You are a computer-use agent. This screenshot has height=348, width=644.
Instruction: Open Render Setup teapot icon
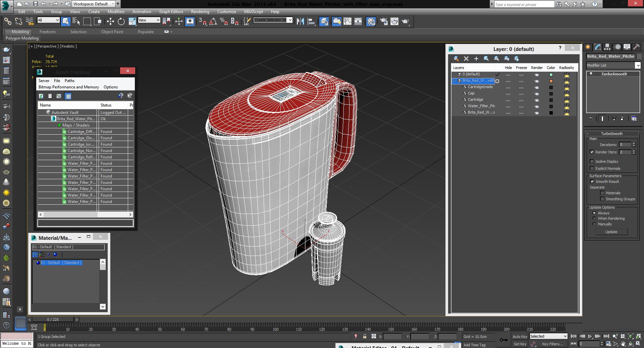(384, 21)
